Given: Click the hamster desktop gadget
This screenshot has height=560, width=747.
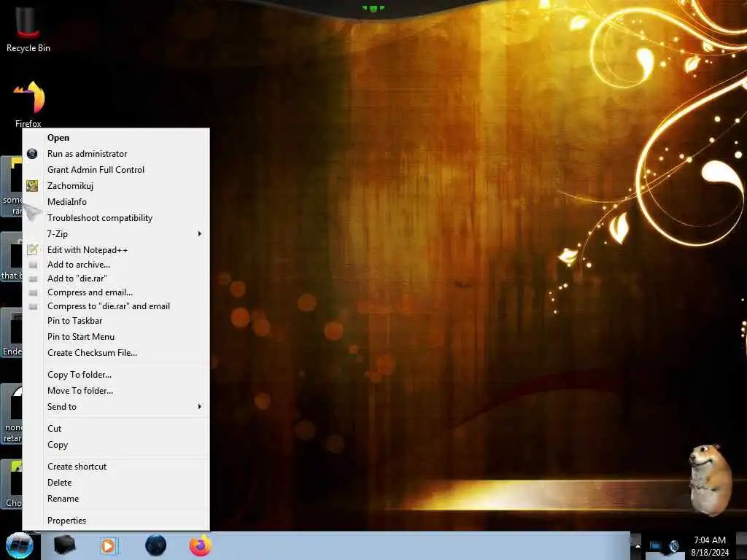Looking at the screenshot, I should [710, 480].
